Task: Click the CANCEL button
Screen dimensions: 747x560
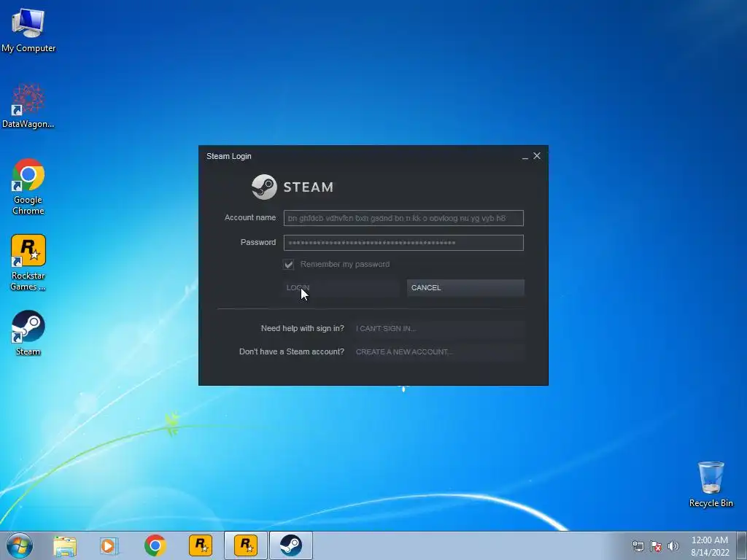Action: (465, 287)
